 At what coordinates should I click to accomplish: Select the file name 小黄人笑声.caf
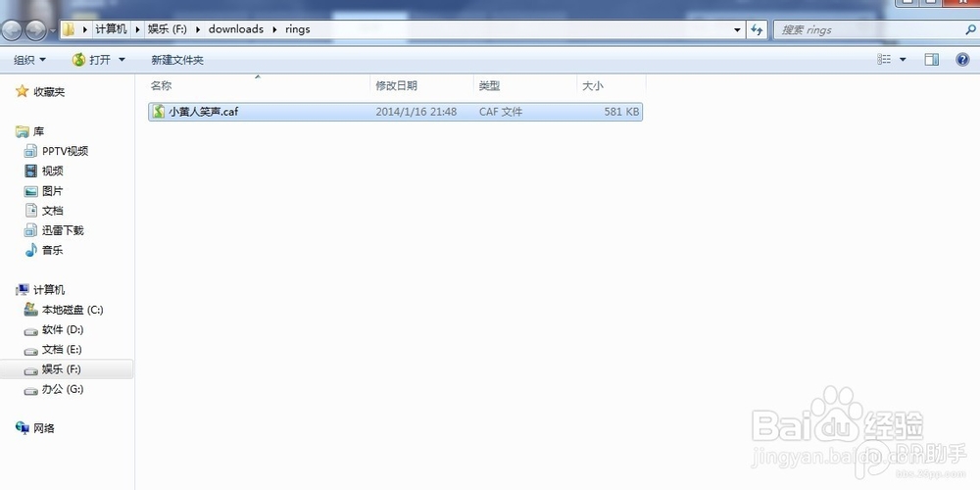203,112
